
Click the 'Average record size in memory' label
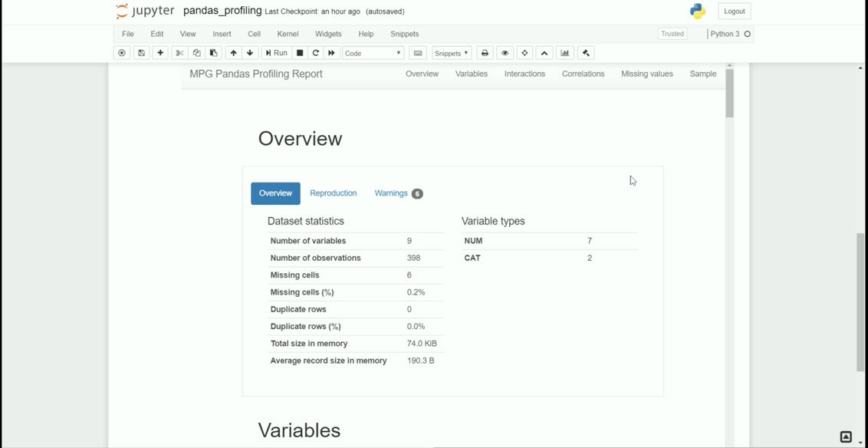[x=328, y=361]
